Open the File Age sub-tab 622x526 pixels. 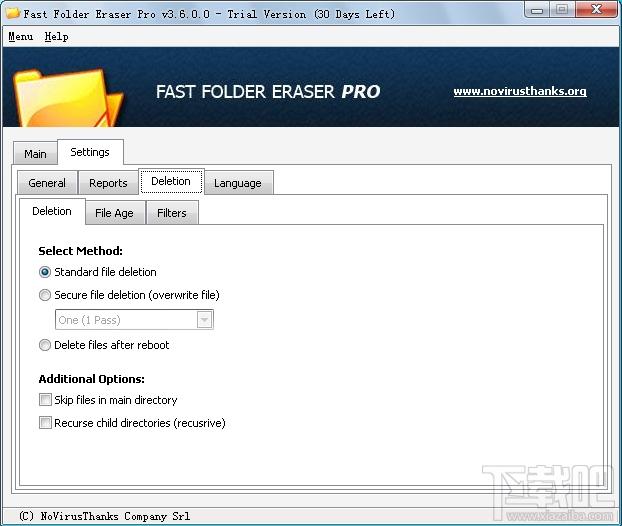(x=114, y=213)
